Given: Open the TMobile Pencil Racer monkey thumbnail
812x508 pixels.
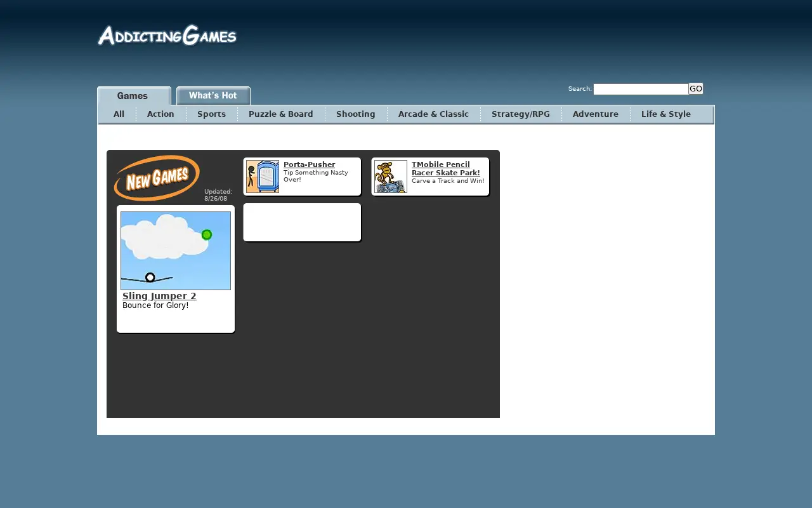Looking at the screenshot, I should pyautogui.click(x=391, y=177).
